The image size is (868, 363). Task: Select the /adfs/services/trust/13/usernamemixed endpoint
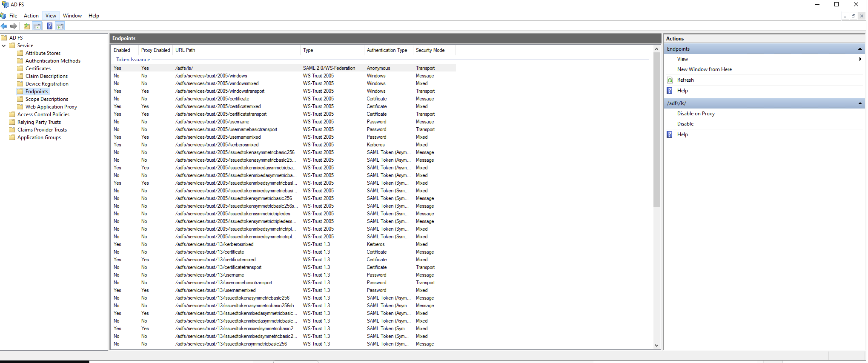(284, 290)
